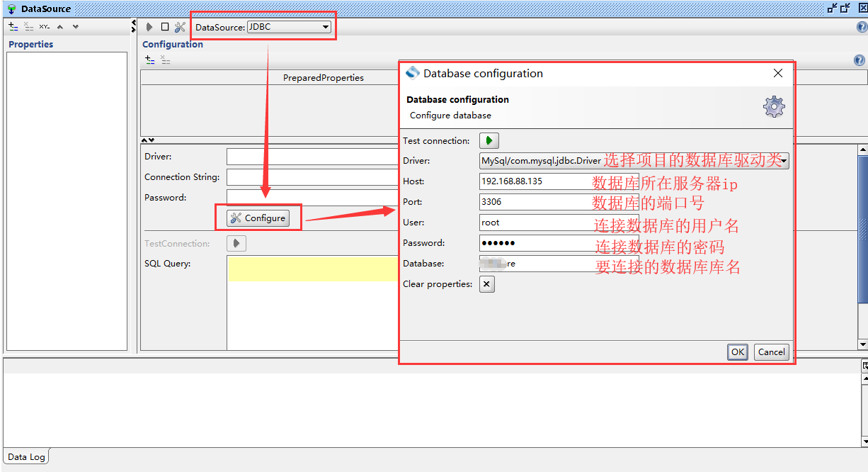The width and height of the screenshot is (868, 472).
Task: Click the run arrow icon left of stop
Action: 149,27
